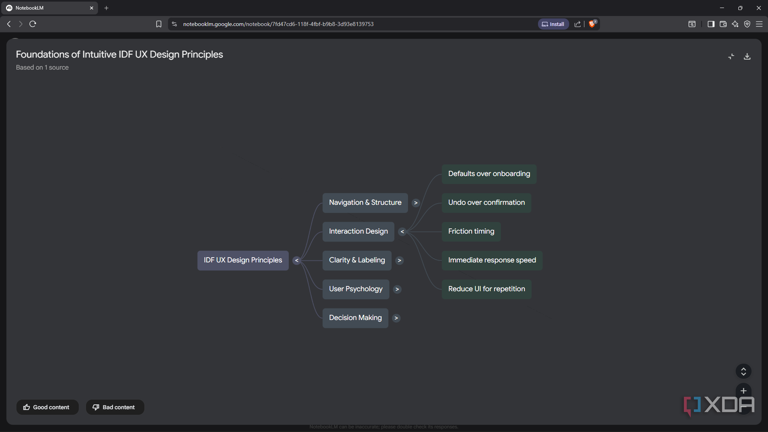
Task: Switch to the NotebookLM browser tab
Action: (x=49, y=8)
